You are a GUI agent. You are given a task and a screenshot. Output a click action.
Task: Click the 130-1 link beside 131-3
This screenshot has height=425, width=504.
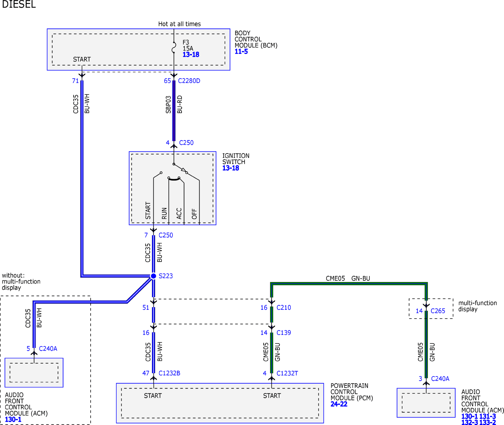coord(469,416)
